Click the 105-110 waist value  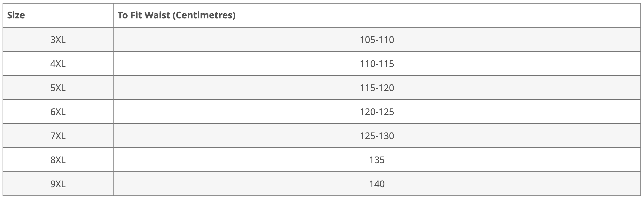(x=377, y=40)
